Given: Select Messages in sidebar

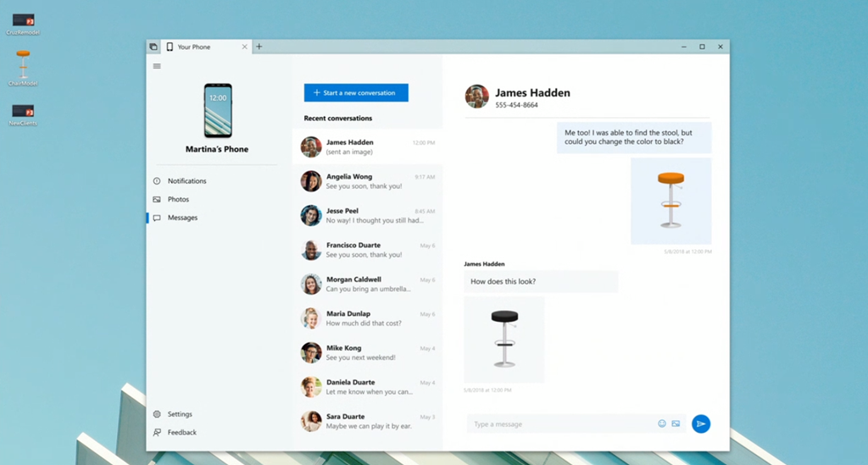Looking at the screenshot, I should coord(182,218).
